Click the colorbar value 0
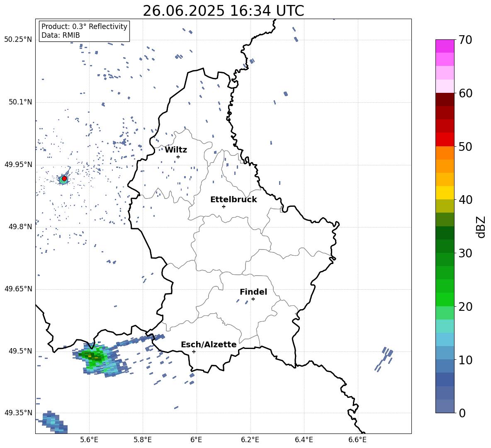The image size is (491, 448). click(462, 413)
